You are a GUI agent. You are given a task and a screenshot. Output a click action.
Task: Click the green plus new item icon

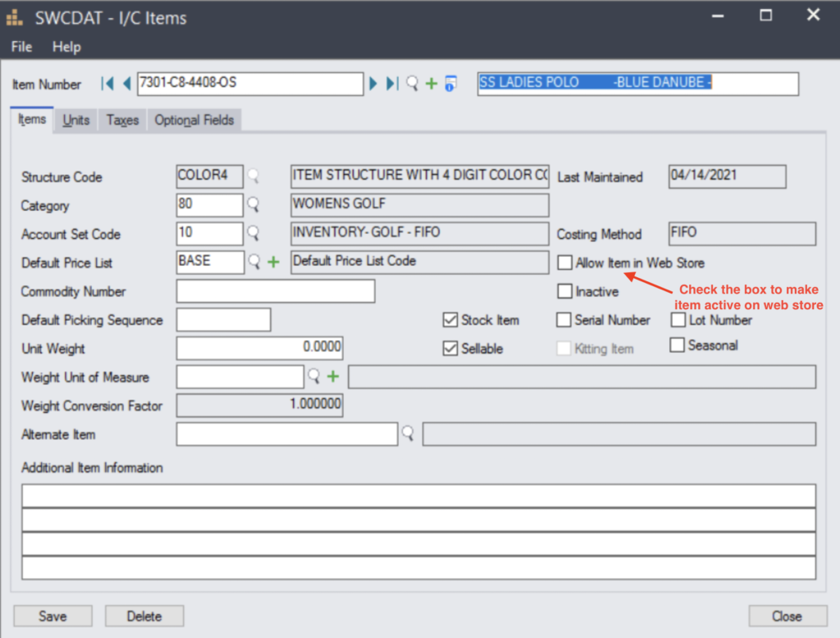431,84
